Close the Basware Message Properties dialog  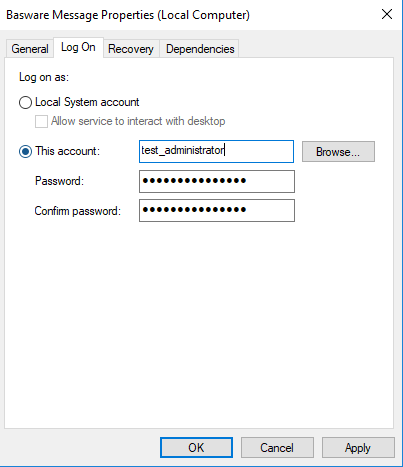[387, 14]
